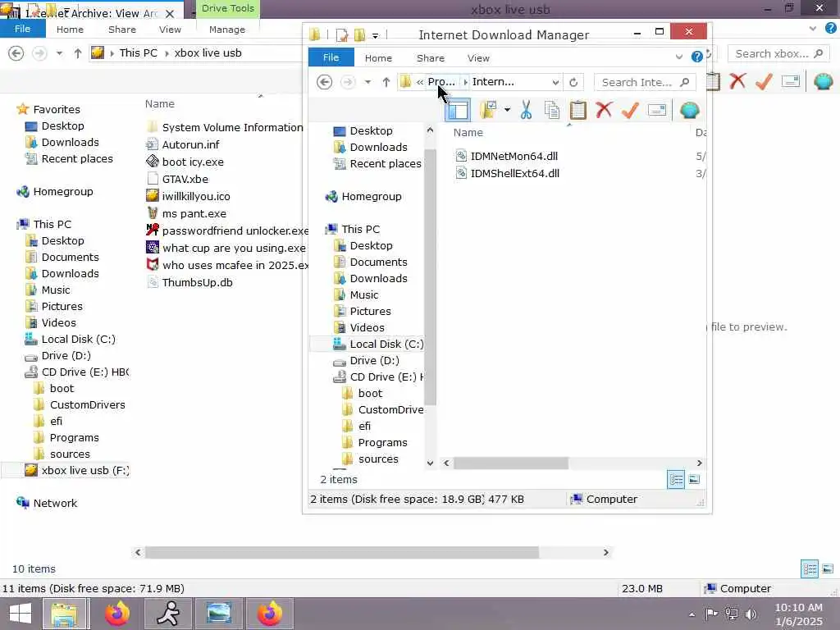The image size is (840, 630).
Task: Open first Firefox taskbar icon next to File Explorer
Action: tap(117, 614)
